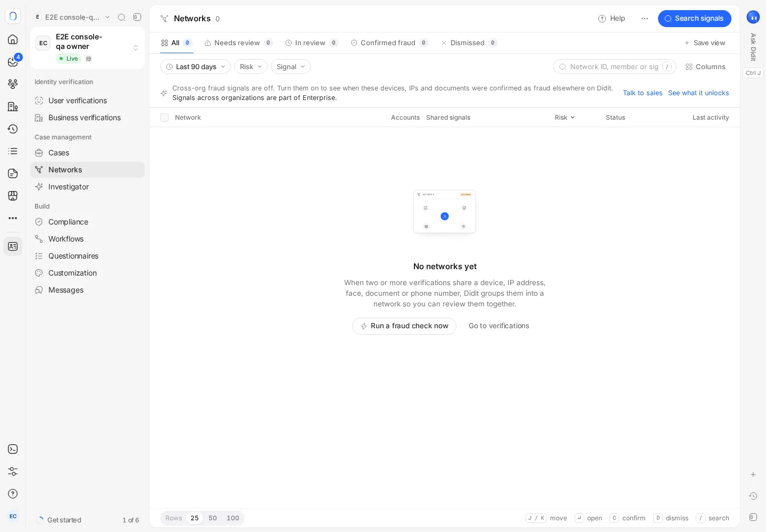Click Save view
The height and width of the screenshot is (532, 766).
click(x=704, y=43)
